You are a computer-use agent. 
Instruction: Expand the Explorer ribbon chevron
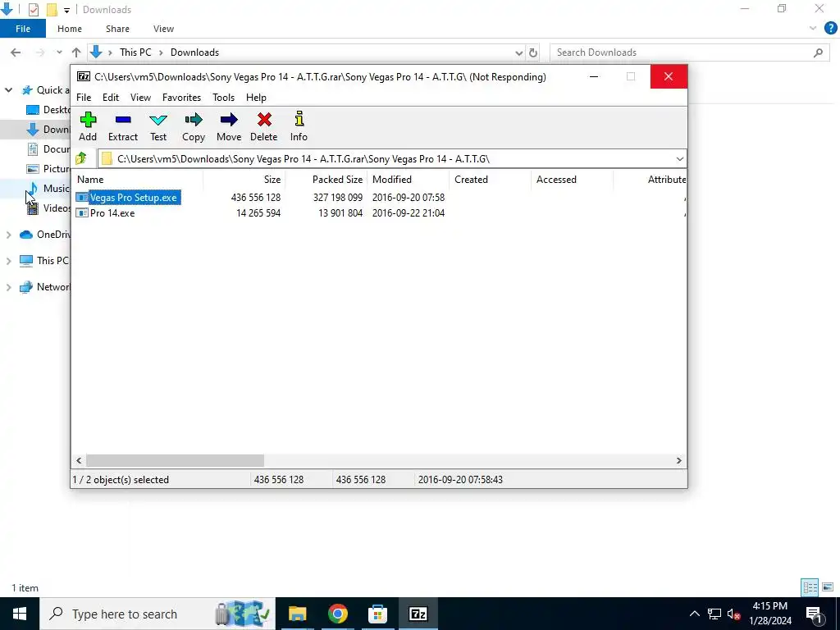[x=813, y=29]
